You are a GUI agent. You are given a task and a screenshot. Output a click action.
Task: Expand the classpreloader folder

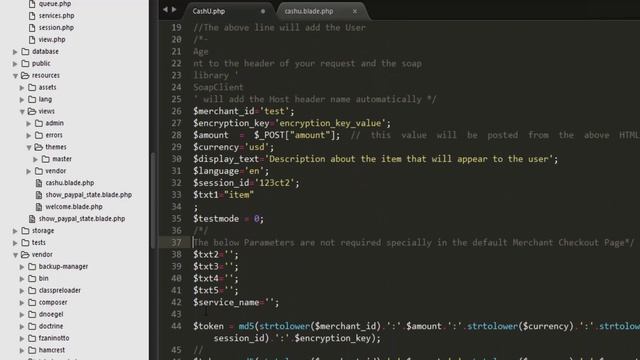(x=22, y=291)
